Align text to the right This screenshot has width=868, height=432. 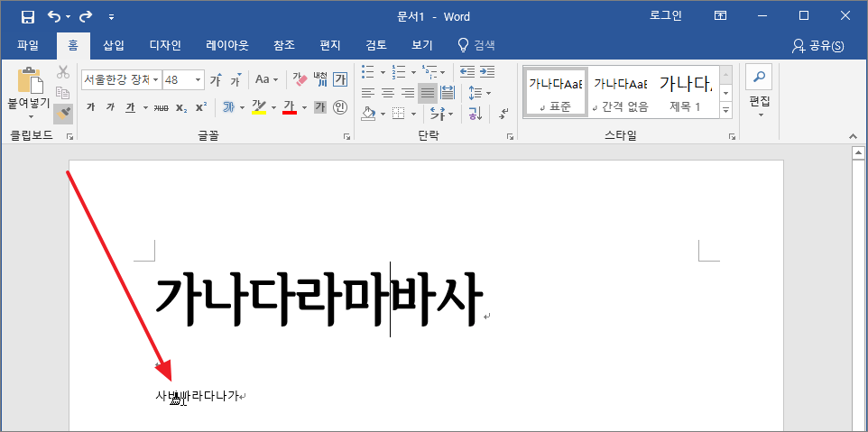coord(408,93)
